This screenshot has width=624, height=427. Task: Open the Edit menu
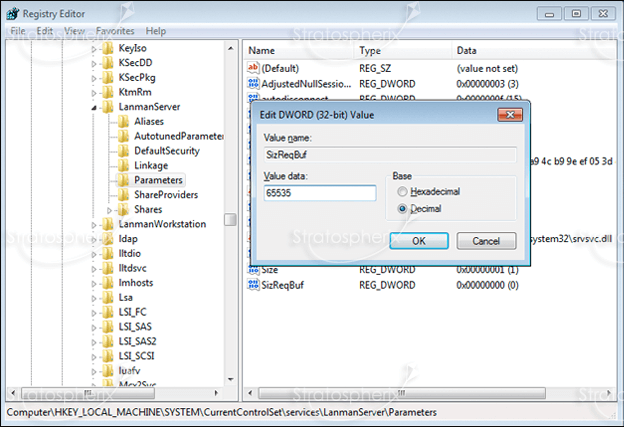click(45, 31)
